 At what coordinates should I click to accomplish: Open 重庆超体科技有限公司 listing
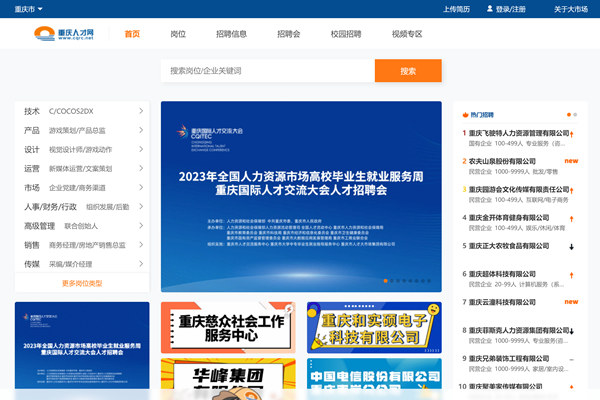[x=502, y=274]
